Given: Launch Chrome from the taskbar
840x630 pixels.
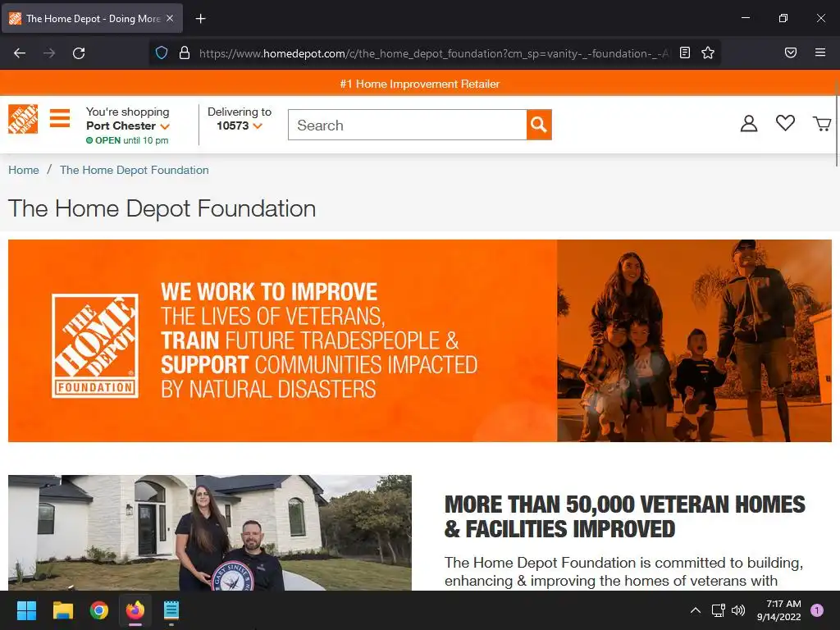Looking at the screenshot, I should tap(99, 610).
